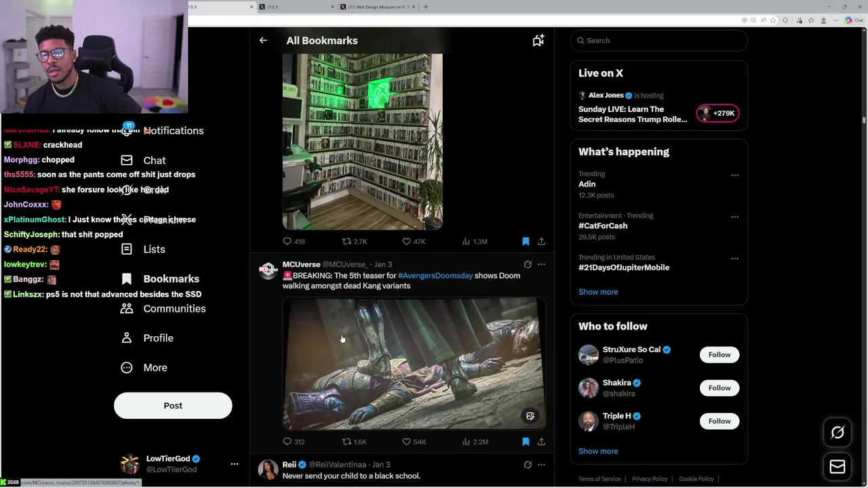
Task: Like the post with 47K likes
Action: 406,241
